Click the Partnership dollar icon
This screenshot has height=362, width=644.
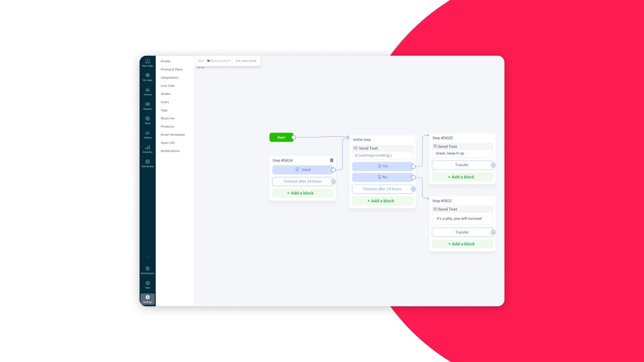(147, 162)
